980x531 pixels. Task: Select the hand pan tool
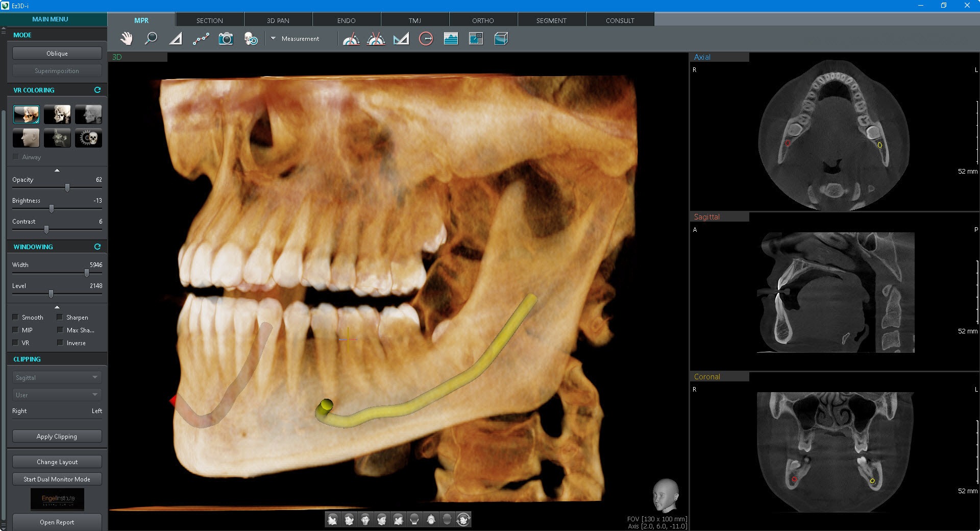pyautogui.click(x=126, y=39)
